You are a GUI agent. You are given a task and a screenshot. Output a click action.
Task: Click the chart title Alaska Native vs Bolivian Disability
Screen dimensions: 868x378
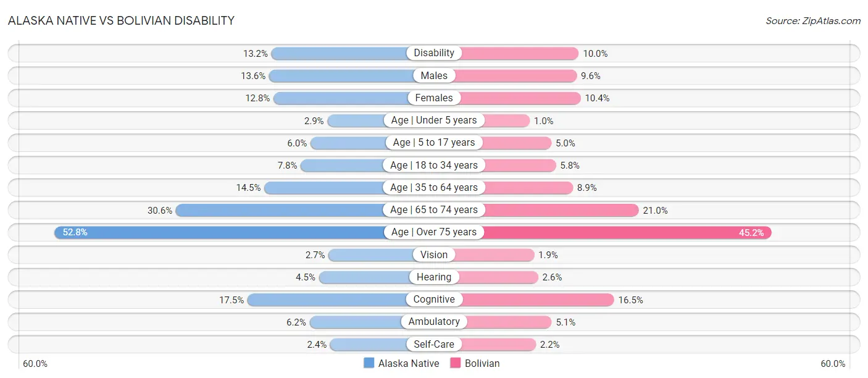click(x=121, y=20)
